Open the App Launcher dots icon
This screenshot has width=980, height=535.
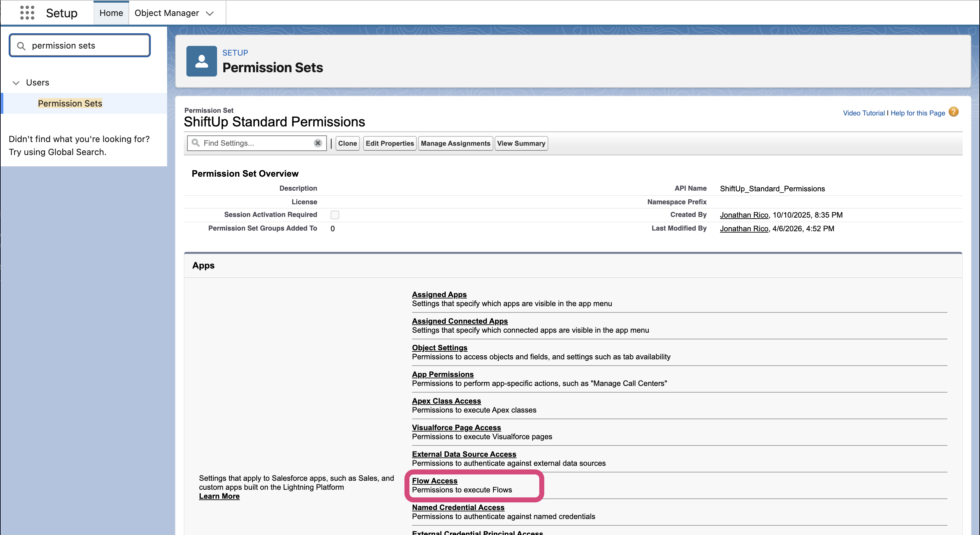coord(27,13)
